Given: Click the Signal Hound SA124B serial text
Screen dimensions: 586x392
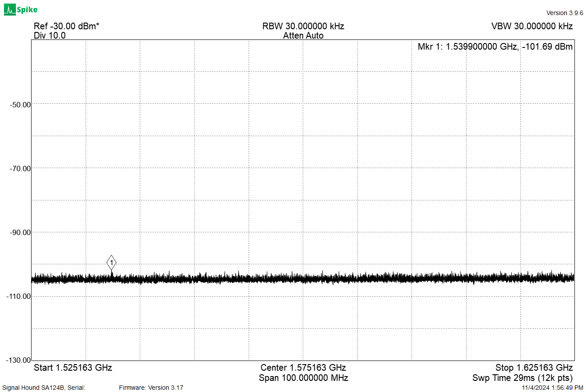Looking at the screenshot, I should click(x=44, y=388).
